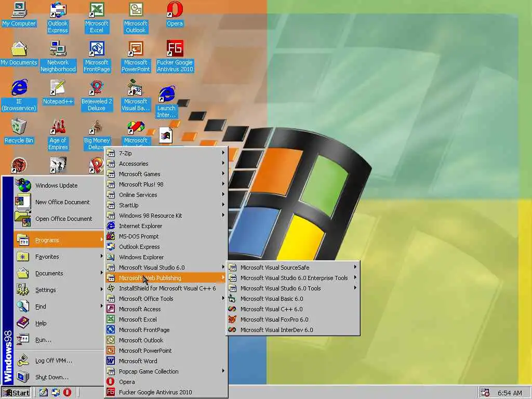Select the Microsoft Visual Ba... desktop shortcut
The height and width of the screenshot is (399, 532).
point(136,96)
